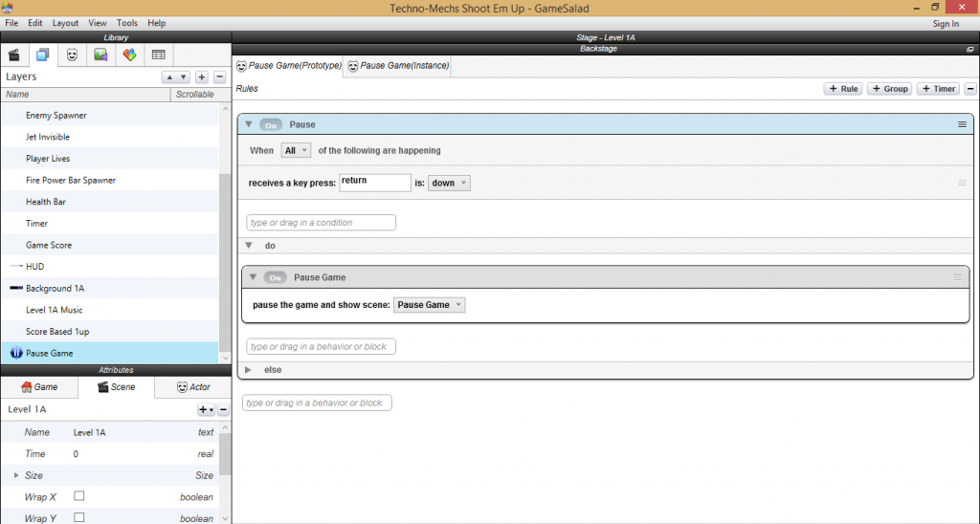This screenshot has height=524, width=980.
Task: Open the File menu
Action: click(11, 23)
